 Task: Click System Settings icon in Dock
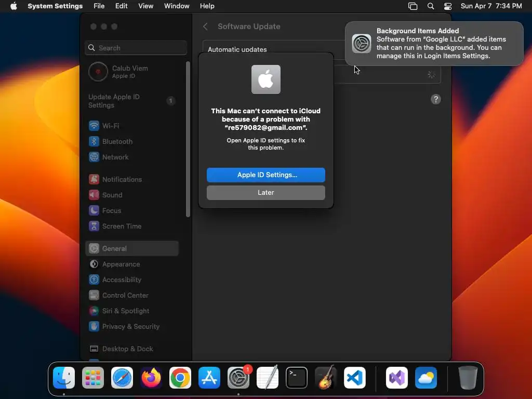point(238,378)
